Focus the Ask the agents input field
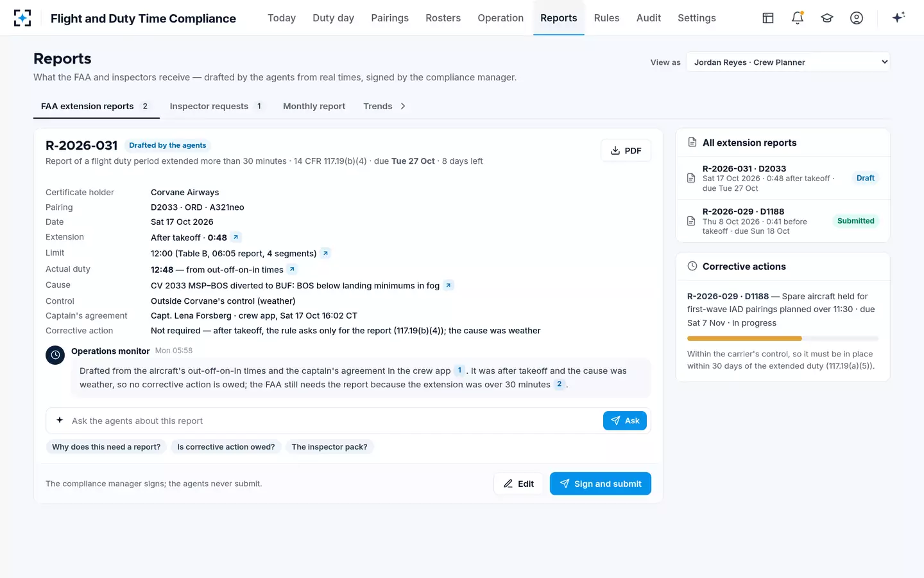The image size is (924, 578). [334, 421]
